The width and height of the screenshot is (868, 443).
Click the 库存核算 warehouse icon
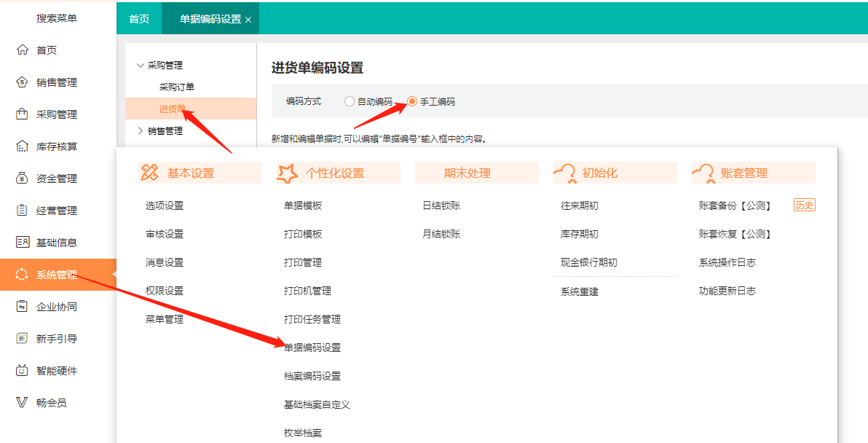point(22,146)
